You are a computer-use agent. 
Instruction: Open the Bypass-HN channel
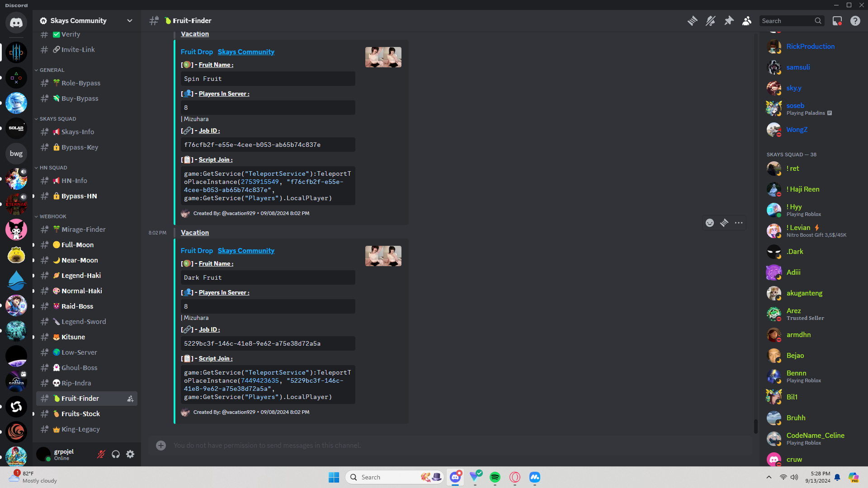pyautogui.click(x=87, y=196)
